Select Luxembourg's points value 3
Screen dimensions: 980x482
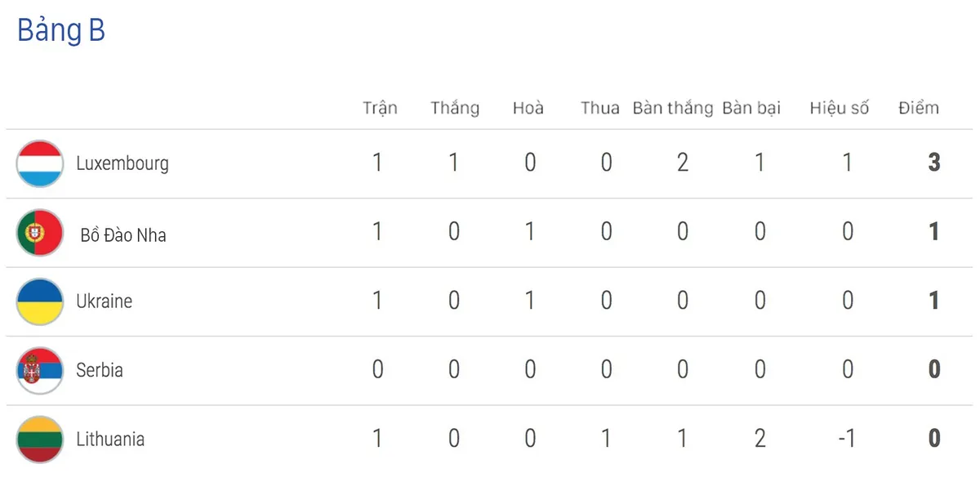pos(934,163)
